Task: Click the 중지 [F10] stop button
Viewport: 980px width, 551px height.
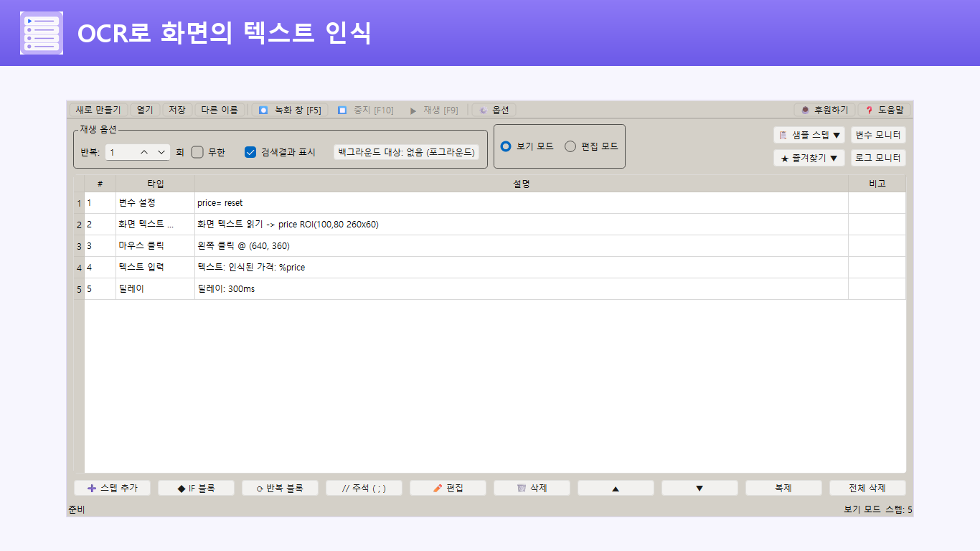Action: click(366, 110)
